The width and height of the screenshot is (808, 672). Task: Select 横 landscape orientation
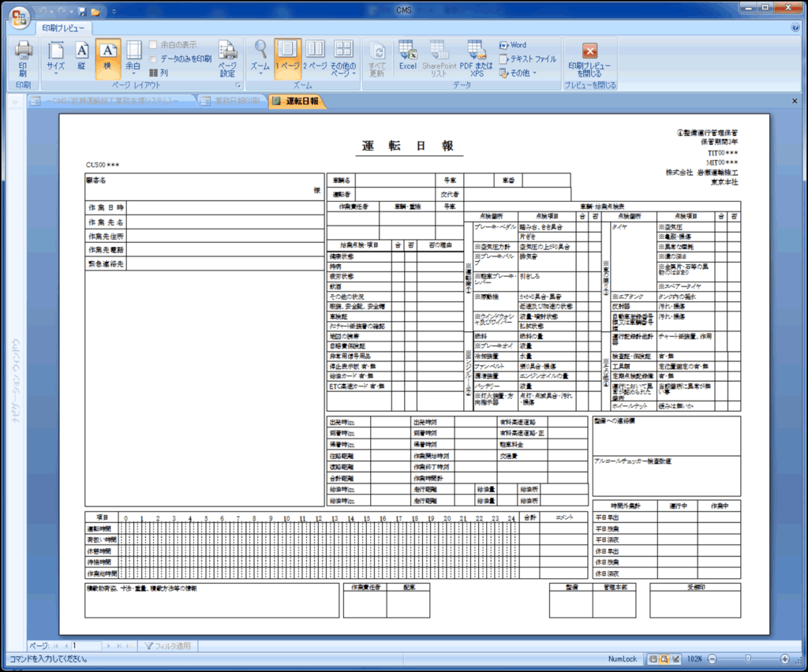click(108, 57)
